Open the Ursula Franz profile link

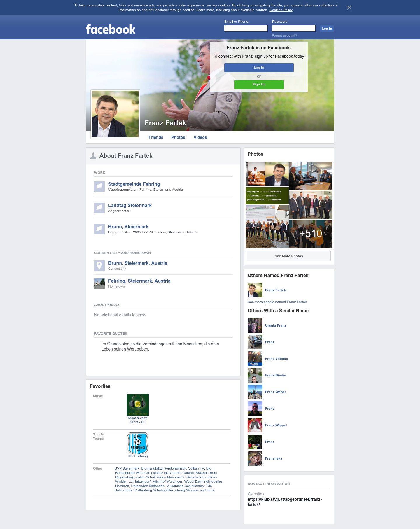[x=276, y=325]
